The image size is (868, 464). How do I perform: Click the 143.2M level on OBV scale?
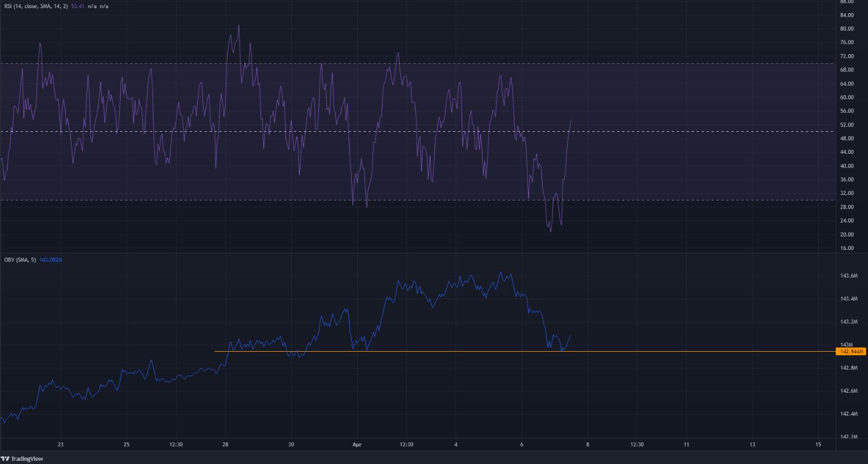(849, 321)
